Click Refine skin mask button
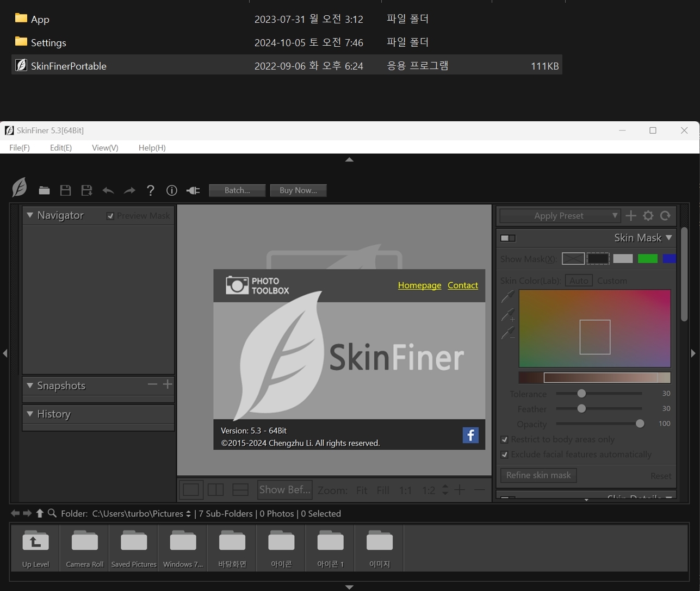The image size is (700, 591). tap(538, 475)
